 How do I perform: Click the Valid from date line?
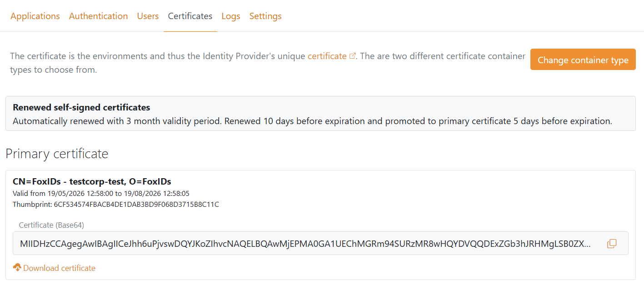click(x=101, y=194)
